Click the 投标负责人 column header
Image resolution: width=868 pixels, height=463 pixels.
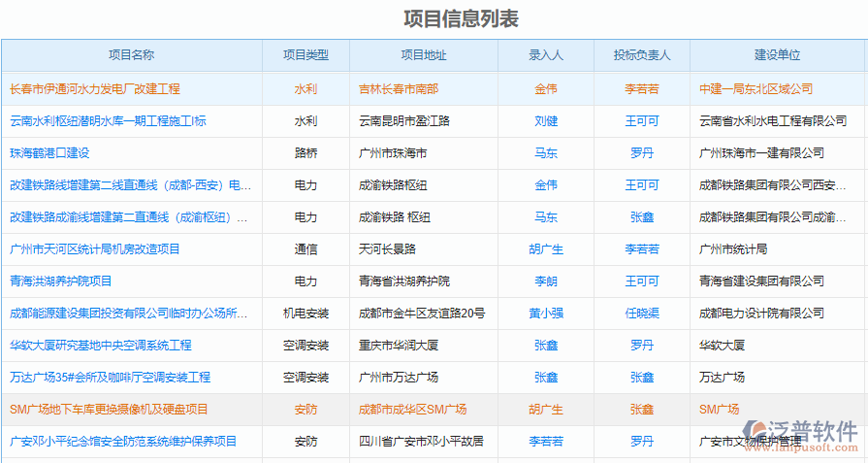641,55
